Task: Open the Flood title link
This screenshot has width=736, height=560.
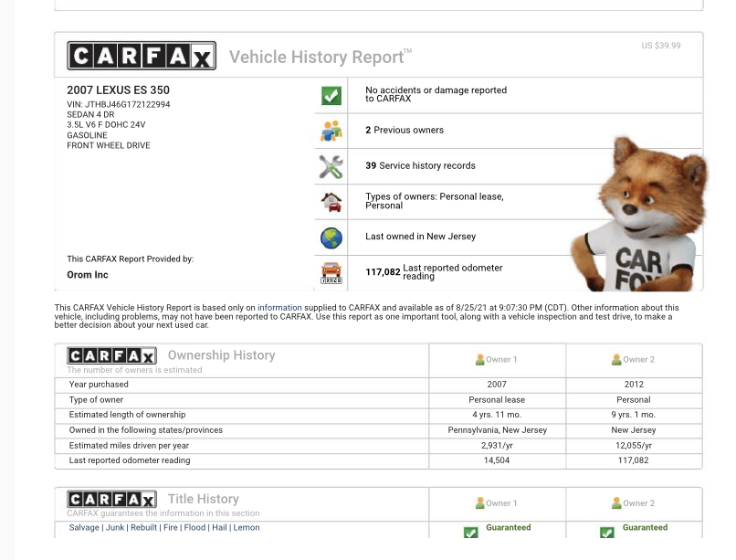Action: (195, 528)
